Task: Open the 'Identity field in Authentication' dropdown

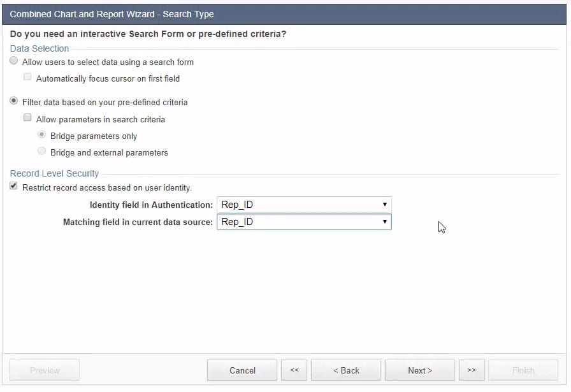Action: tap(304, 205)
